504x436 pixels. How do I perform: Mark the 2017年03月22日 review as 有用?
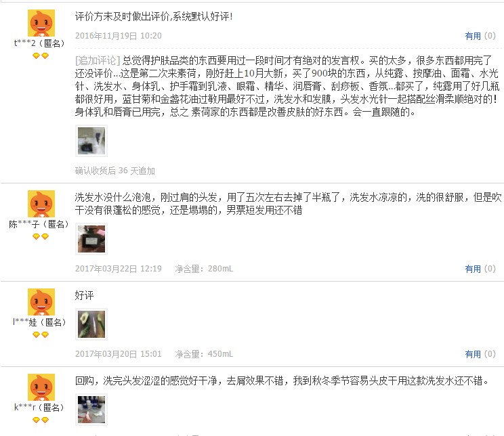480,269
